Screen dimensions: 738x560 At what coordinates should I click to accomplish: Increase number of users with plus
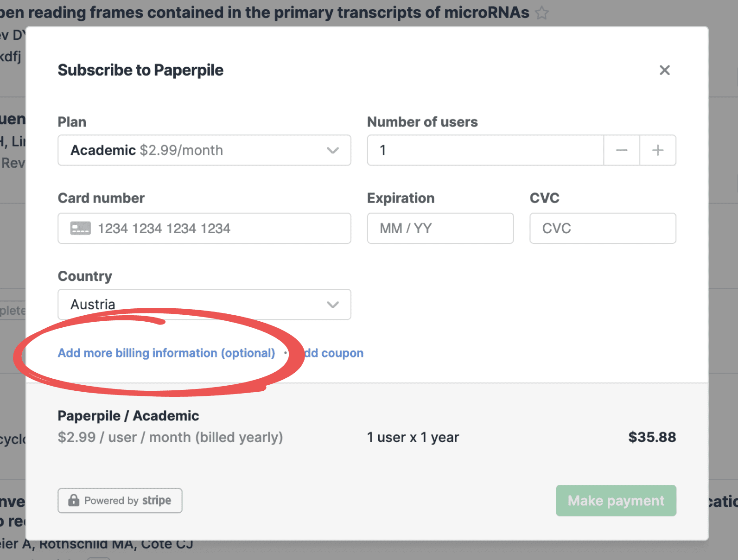(658, 150)
